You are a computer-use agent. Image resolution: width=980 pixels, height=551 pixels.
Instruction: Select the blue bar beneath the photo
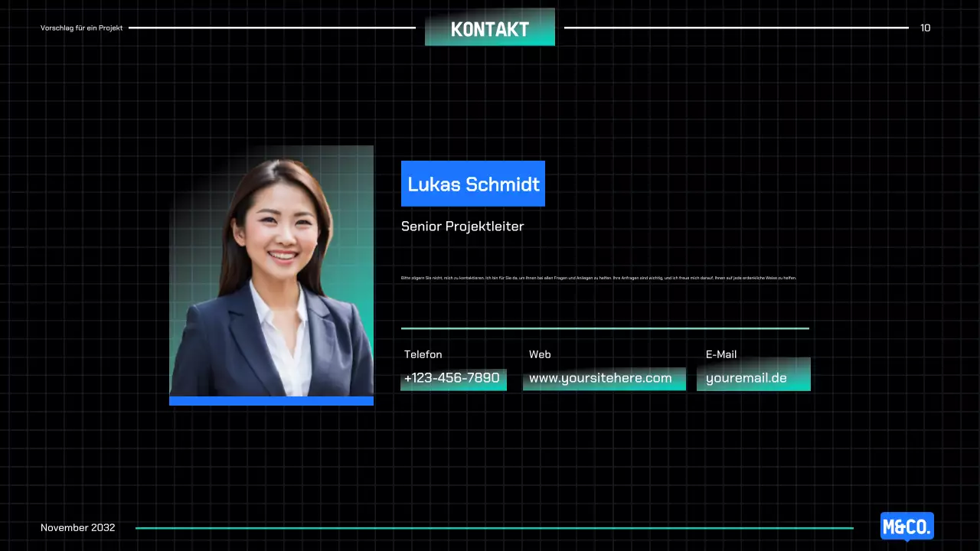click(x=271, y=401)
